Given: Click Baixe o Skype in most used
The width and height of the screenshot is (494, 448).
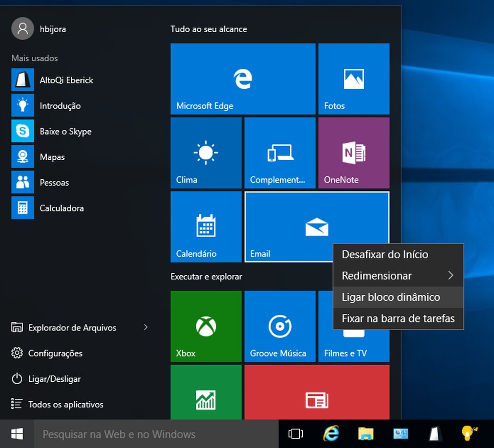Looking at the screenshot, I should [x=65, y=132].
